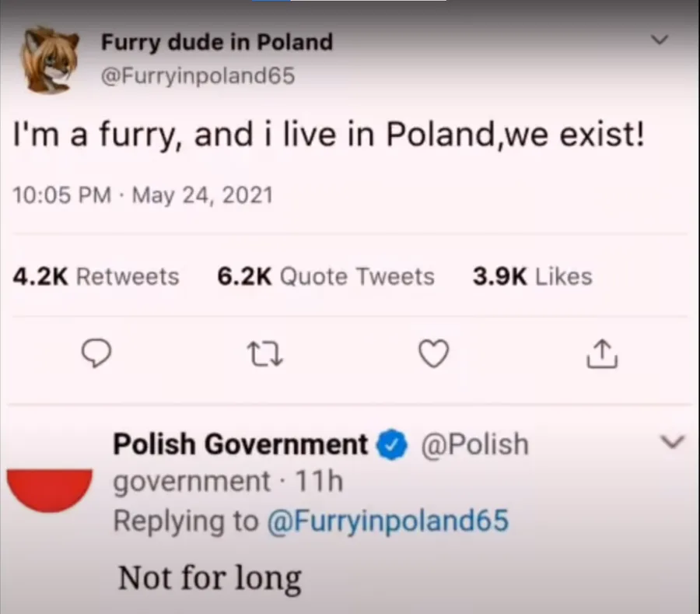Open Polish flag avatar
The height and width of the screenshot is (614, 700).
pyautogui.click(x=50, y=489)
